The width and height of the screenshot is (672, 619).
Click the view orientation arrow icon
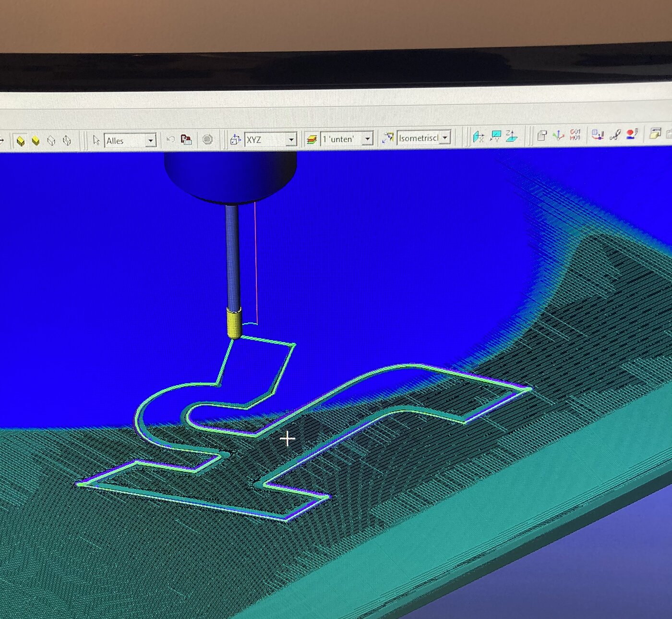click(387, 138)
